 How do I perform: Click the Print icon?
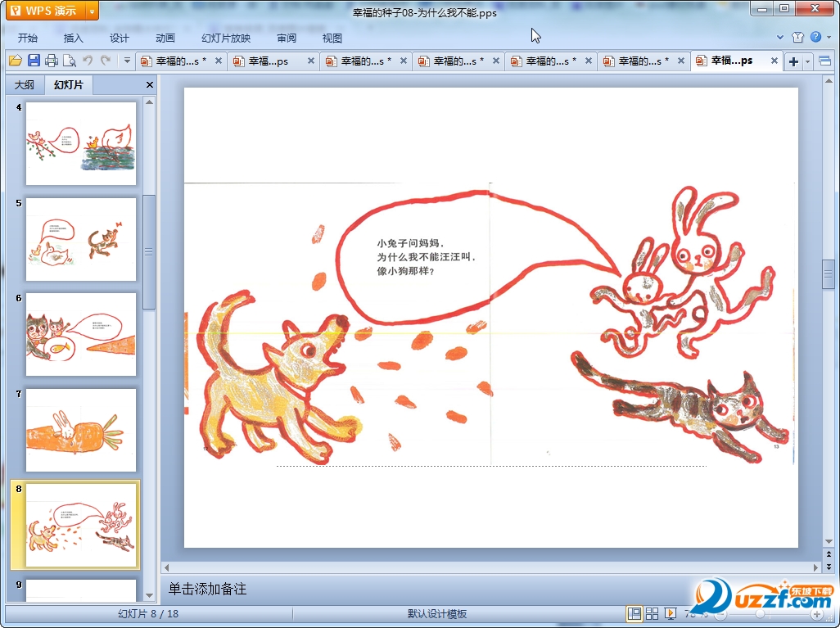[52, 61]
